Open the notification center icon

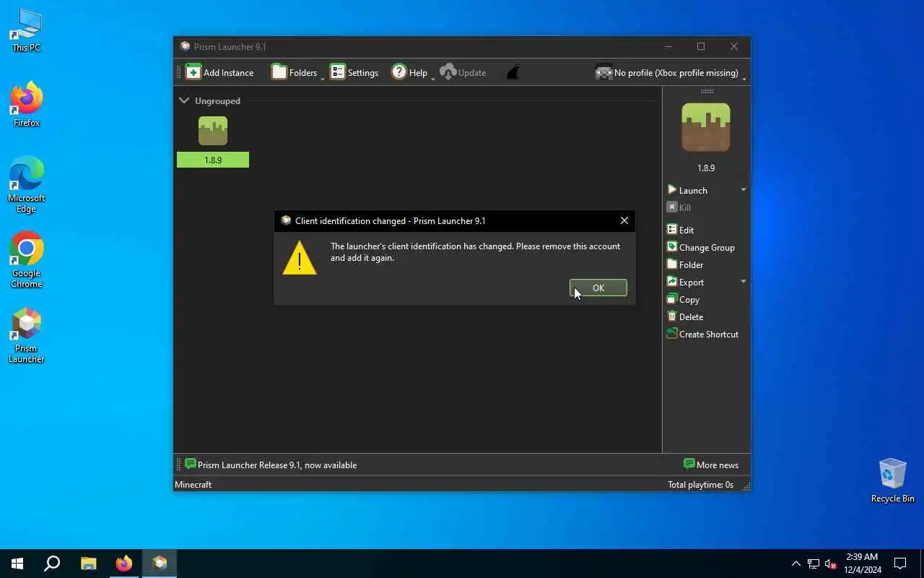[900, 564]
